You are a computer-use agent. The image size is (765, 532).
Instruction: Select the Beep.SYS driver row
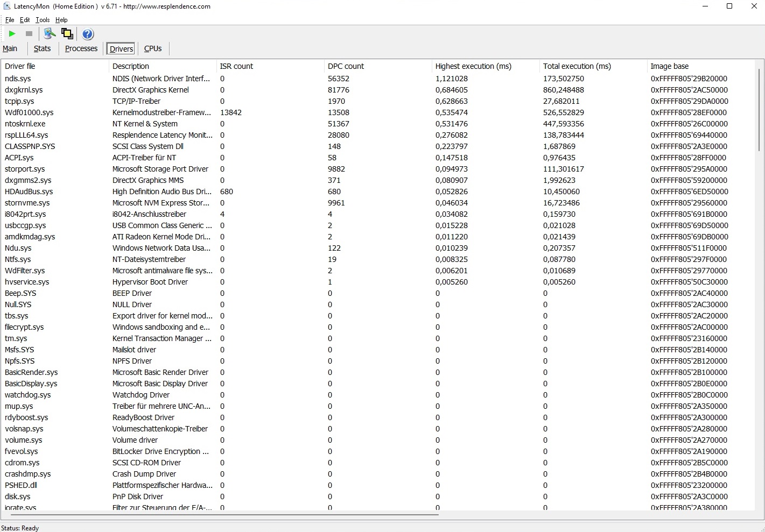click(x=378, y=293)
